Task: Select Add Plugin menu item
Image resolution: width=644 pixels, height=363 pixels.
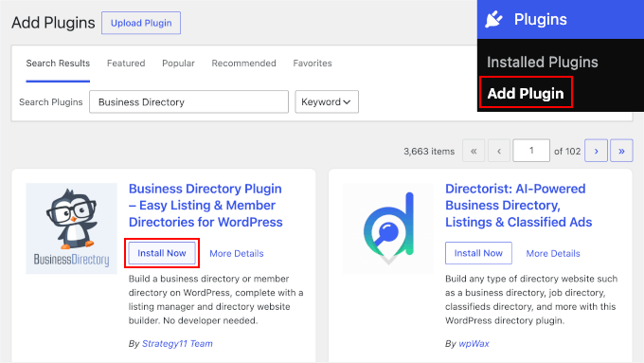Action: click(526, 93)
